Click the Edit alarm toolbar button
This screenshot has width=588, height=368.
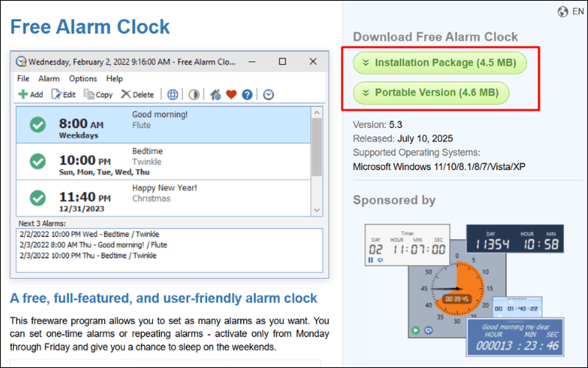63,94
